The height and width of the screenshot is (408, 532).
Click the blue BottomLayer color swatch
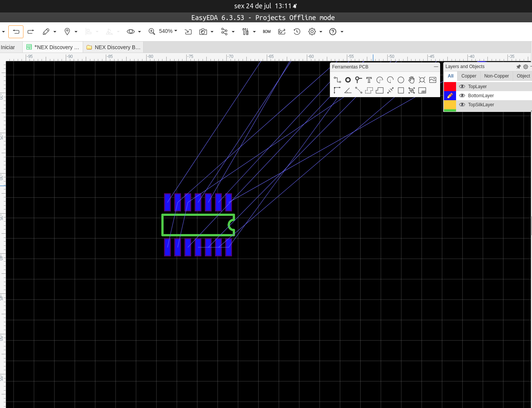pos(450,96)
